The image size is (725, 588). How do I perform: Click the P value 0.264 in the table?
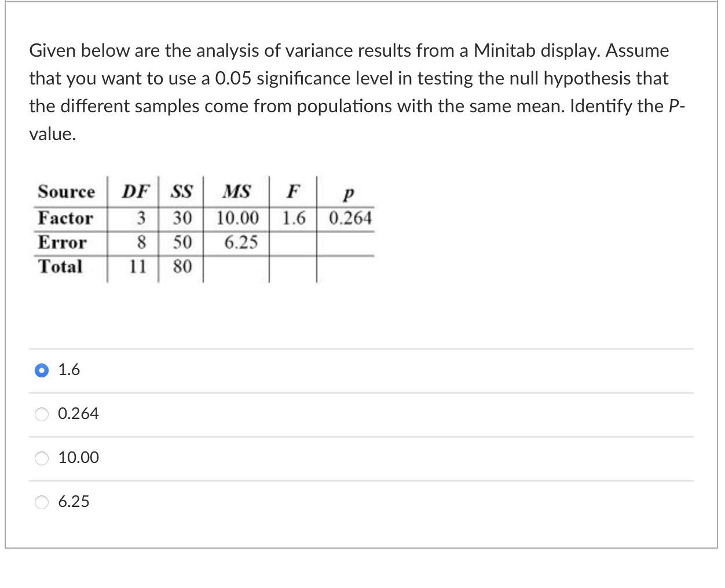click(351, 218)
